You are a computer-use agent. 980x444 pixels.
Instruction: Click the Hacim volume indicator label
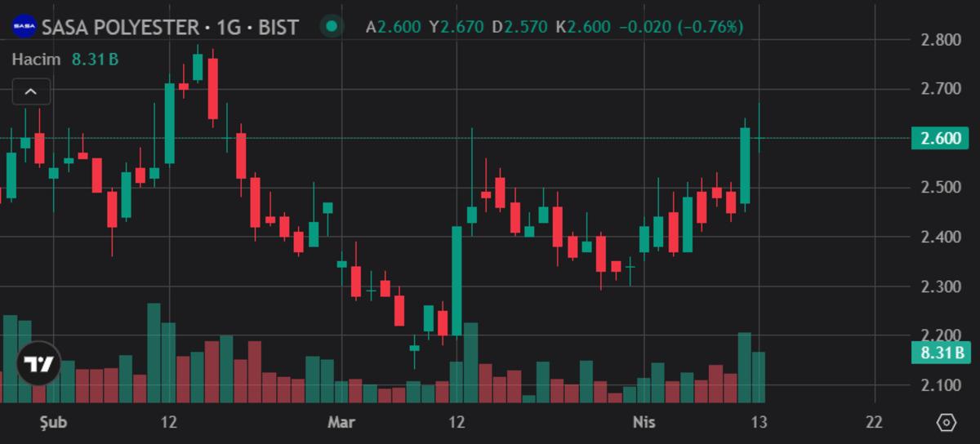tap(37, 59)
